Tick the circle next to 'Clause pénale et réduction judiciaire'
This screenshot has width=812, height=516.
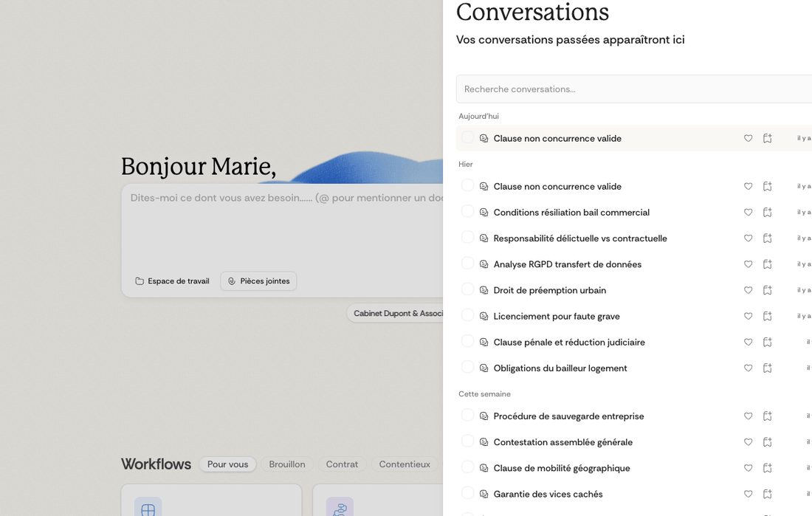[x=467, y=342]
